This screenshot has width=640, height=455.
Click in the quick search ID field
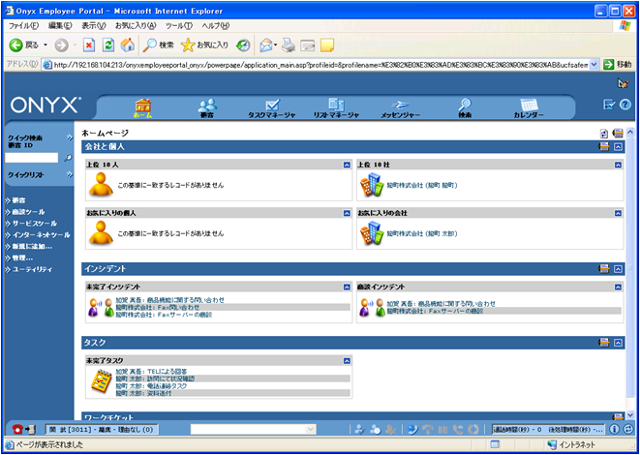[x=31, y=158]
